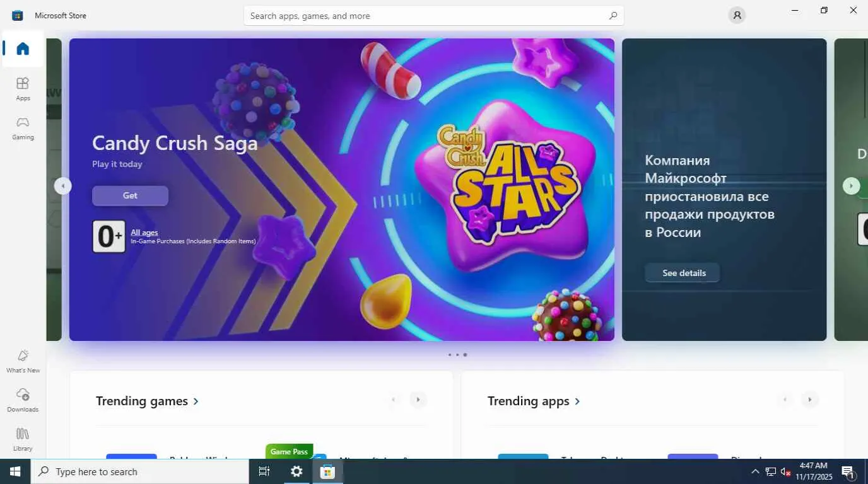
Task: Click the Play it today subtitle
Action: 117,164
